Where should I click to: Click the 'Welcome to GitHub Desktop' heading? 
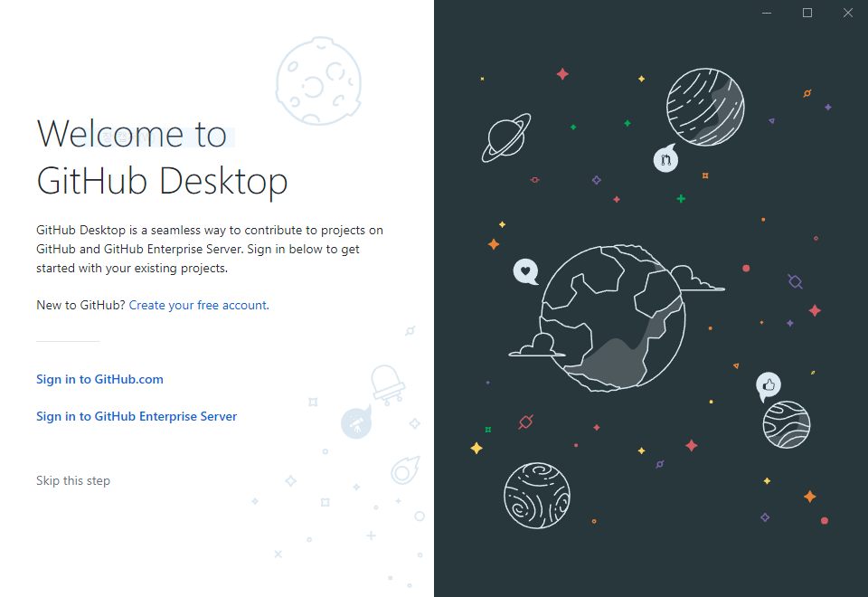(162, 157)
